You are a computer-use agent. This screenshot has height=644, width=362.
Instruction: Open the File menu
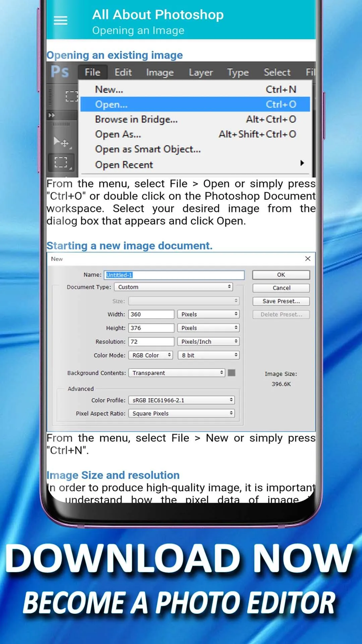coord(93,72)
